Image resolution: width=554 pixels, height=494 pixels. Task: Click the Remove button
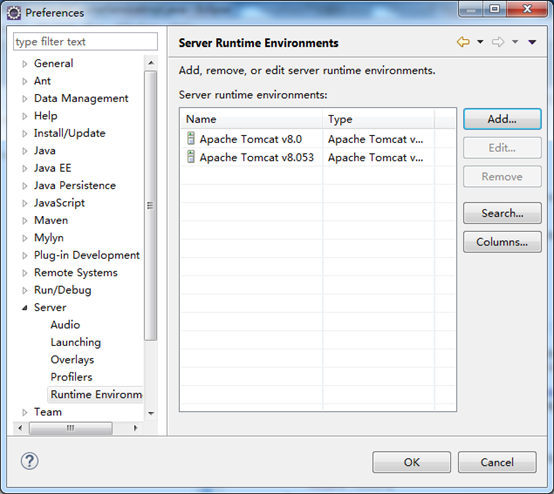502,176
